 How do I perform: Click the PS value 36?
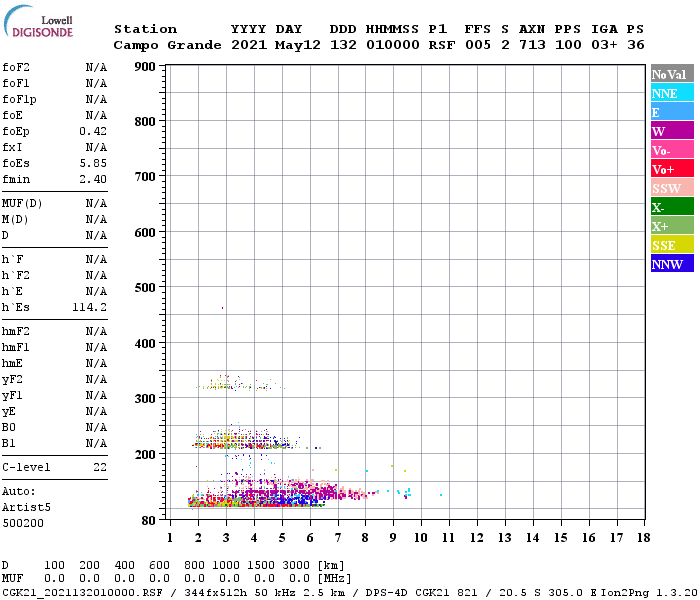pyautogui.click(x=636, y=45)
